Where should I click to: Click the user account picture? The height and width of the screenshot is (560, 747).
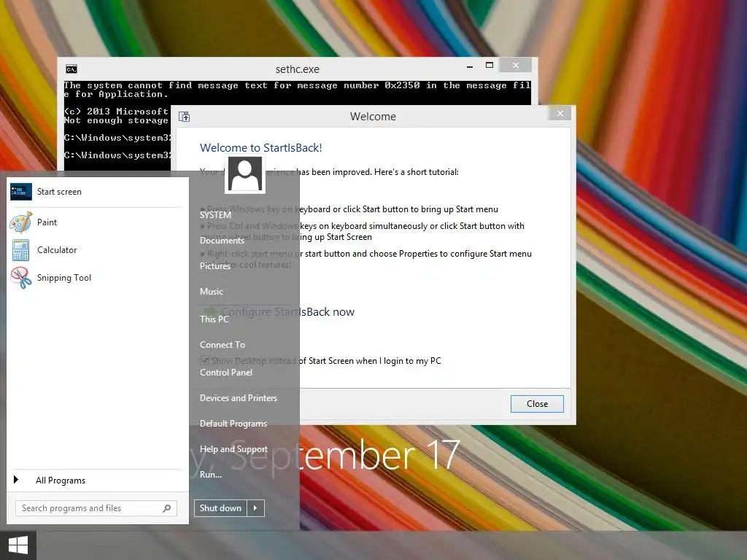point(245,174)
